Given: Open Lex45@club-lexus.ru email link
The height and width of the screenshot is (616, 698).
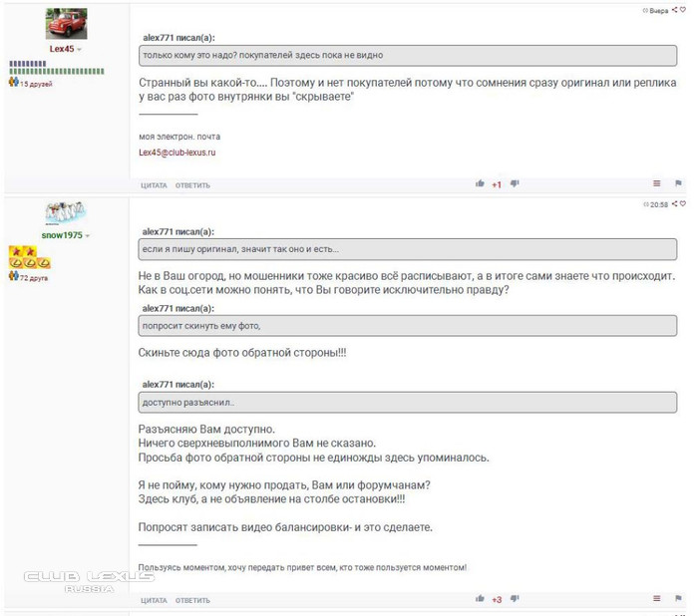Looking at the screenshot, I should click(x=177, y=153).
